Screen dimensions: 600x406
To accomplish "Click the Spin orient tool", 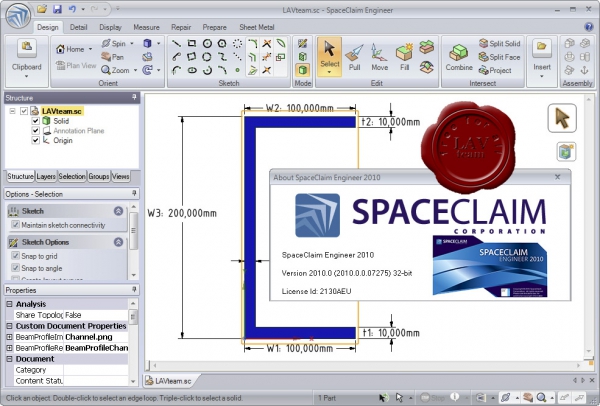I will (114, 43).
